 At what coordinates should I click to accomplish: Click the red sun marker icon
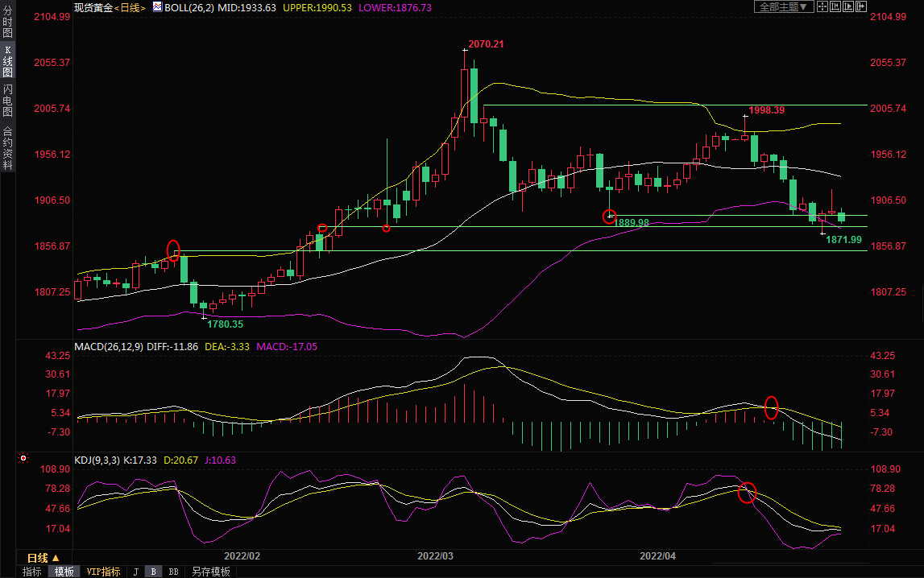[x=23, y=459]
